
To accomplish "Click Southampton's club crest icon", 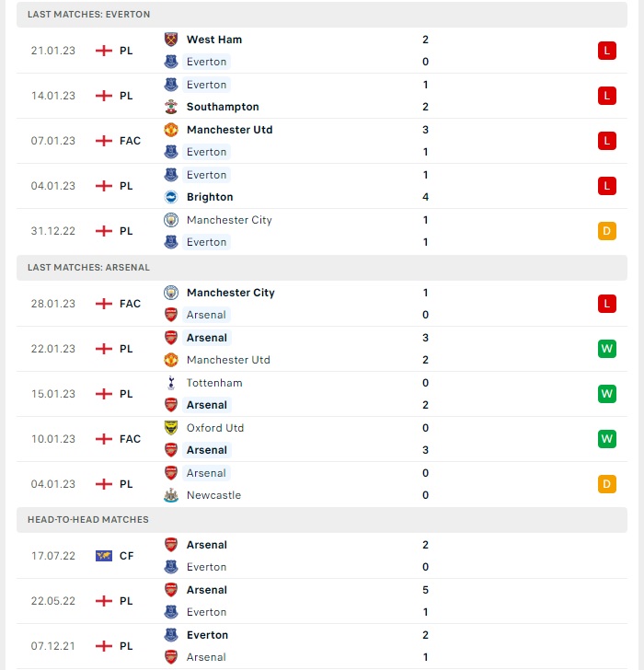I will click(171, 107).
